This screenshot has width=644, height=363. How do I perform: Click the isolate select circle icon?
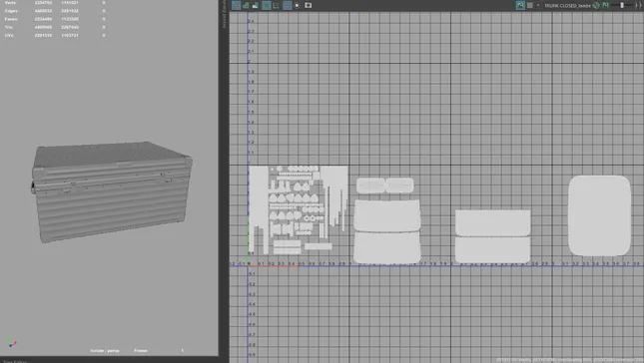tap(297, 5)
